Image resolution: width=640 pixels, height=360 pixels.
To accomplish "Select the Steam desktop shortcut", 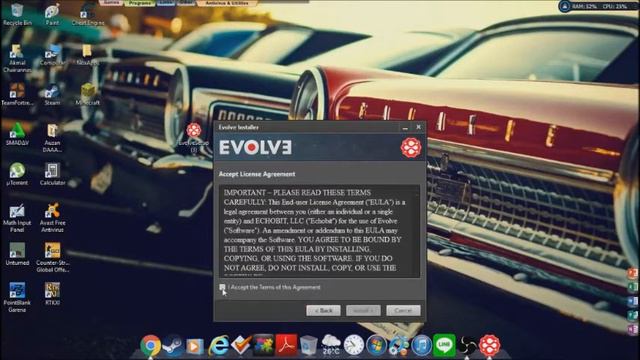I will pyautogui.click(x=52, y=95).
